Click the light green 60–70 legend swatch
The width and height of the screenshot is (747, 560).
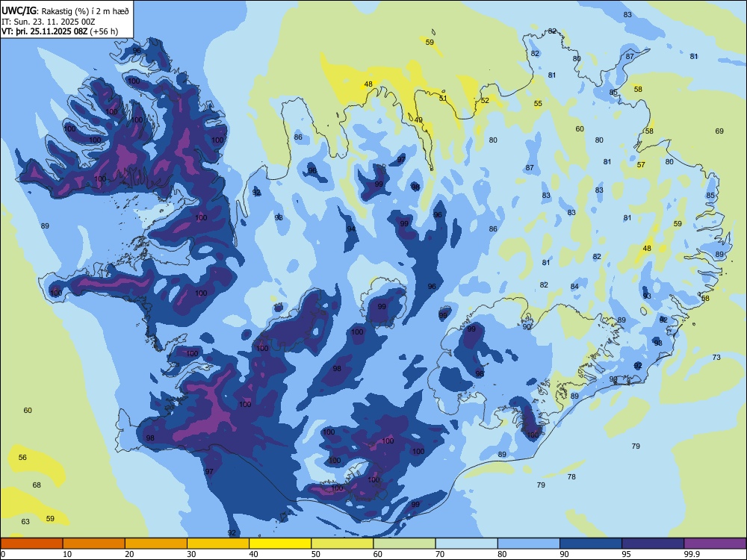coord(404,544)
